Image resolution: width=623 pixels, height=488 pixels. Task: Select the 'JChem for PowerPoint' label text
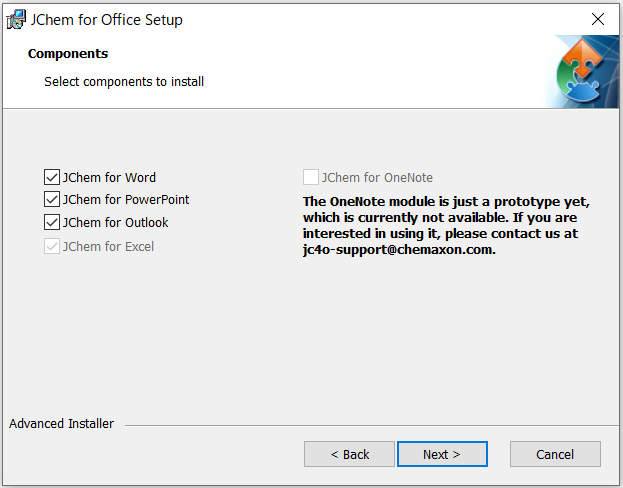pos(126,199)
